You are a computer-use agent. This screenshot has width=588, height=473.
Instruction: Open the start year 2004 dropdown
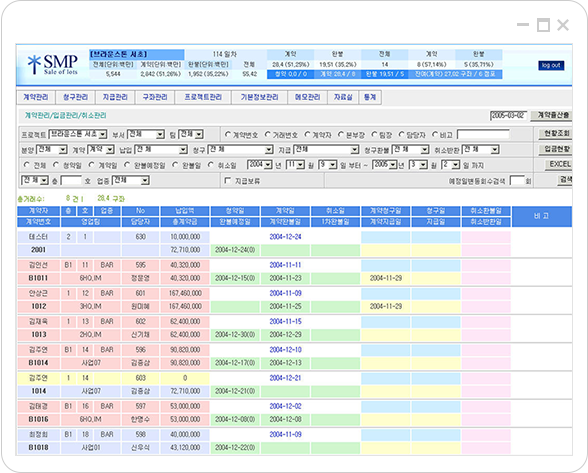pos(260,165)
